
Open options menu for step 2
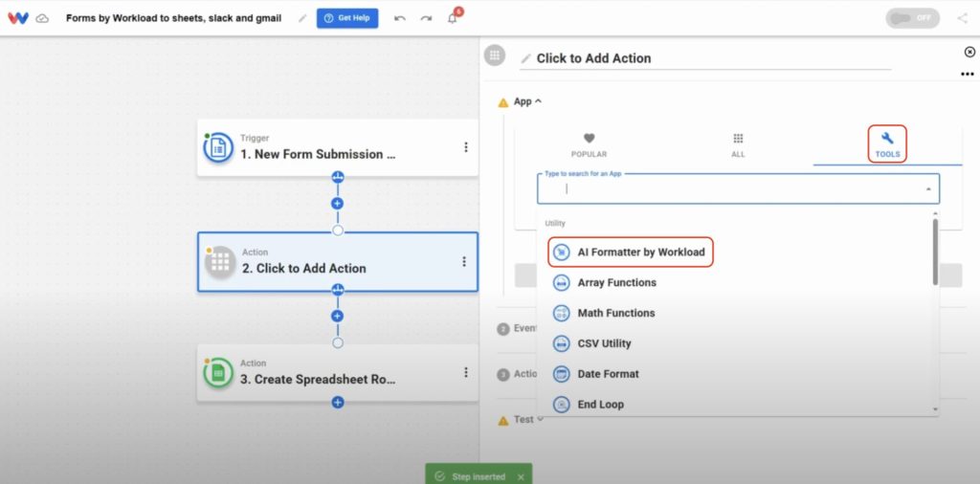(x=464, y=262)
